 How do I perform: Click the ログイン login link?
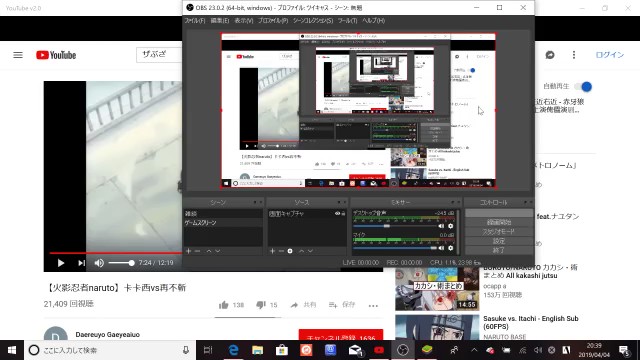click(x=609, y=55)
